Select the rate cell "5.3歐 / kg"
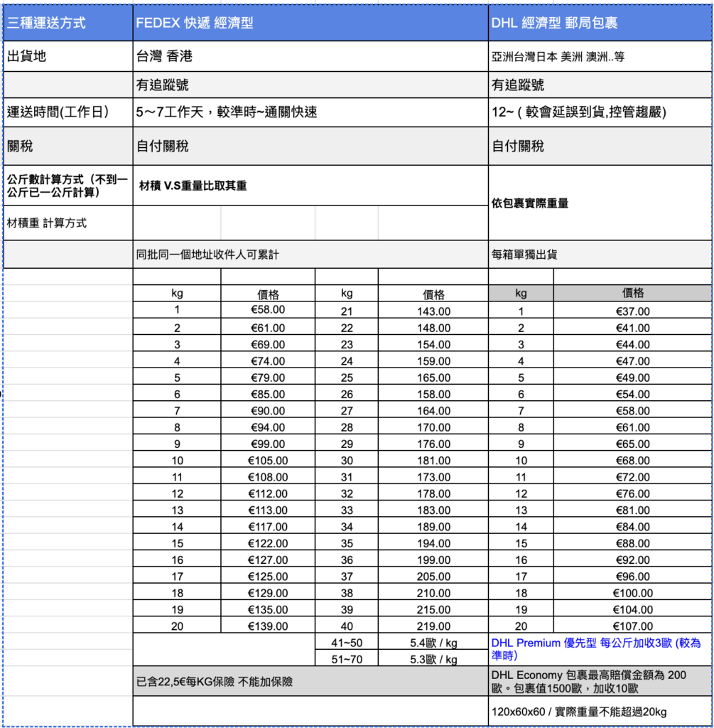 (x=433, y=659)
